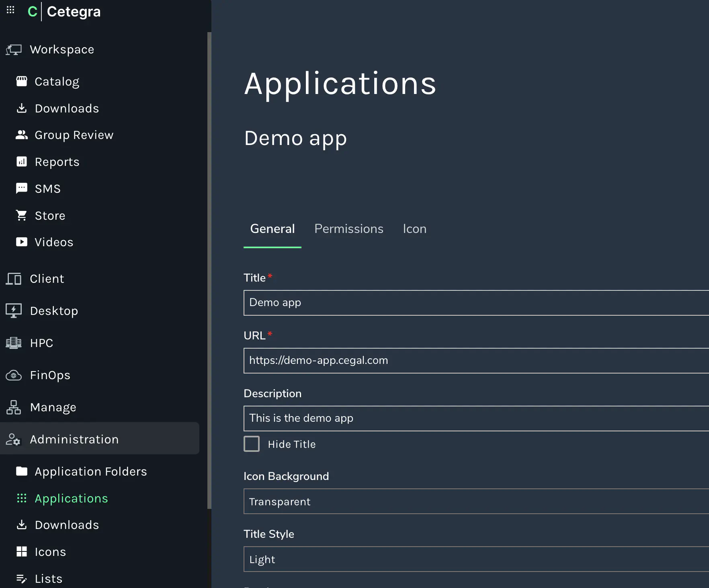This screenshot has width=709, height=588.
Task: Open the app launcher grid icon
Action: [10, 10]
